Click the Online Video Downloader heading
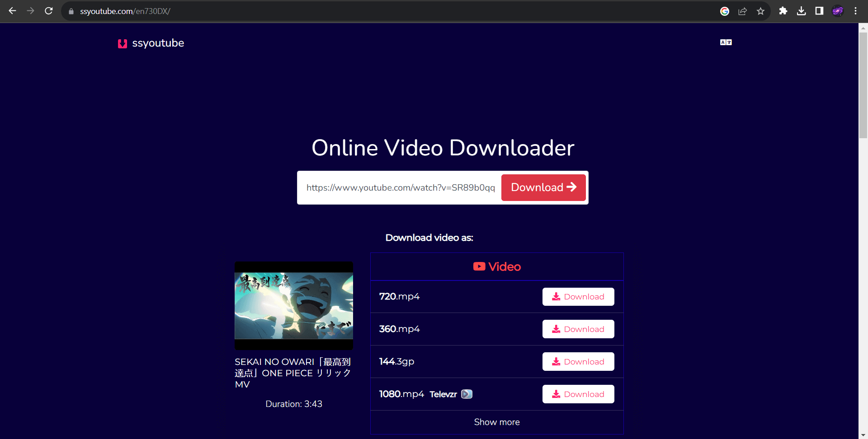This screenshot has width=868, height=439. pos(443,148)
